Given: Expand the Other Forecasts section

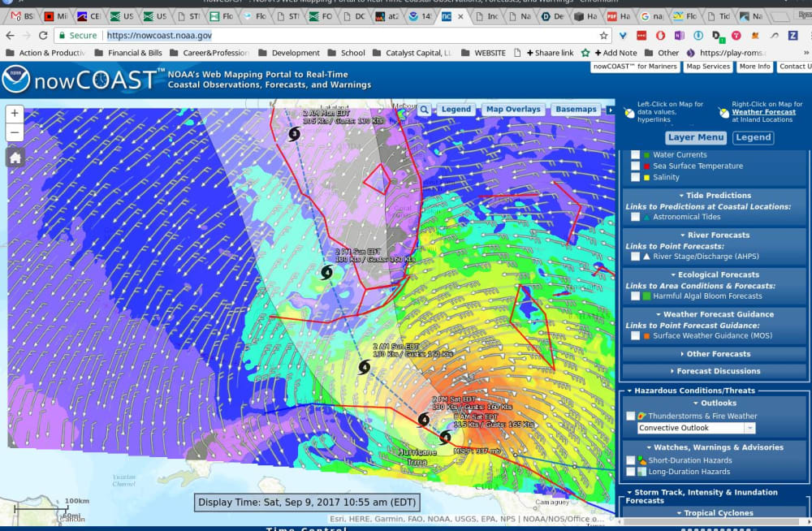Looking at the screenshot, I should (x=715, y=354).
